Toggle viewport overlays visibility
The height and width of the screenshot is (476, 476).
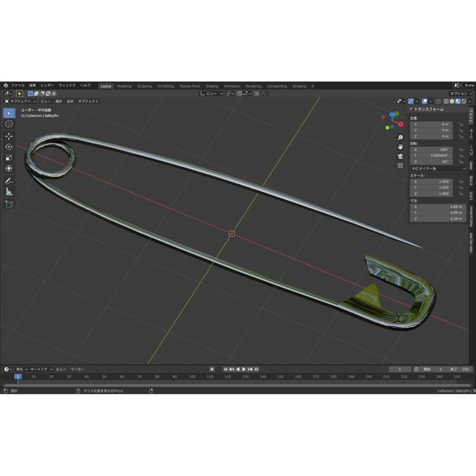425,101
